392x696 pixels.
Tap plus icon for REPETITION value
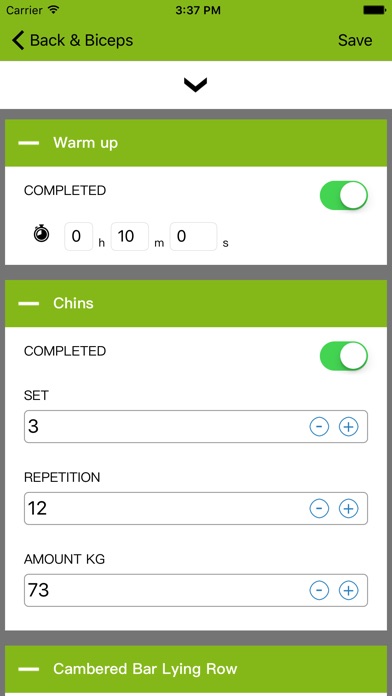[x=348, y=508]
